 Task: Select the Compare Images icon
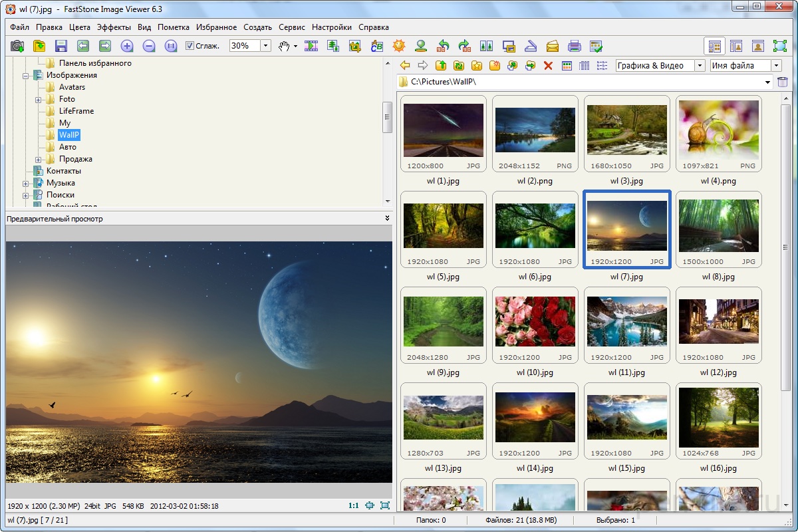tap(487, 46)
